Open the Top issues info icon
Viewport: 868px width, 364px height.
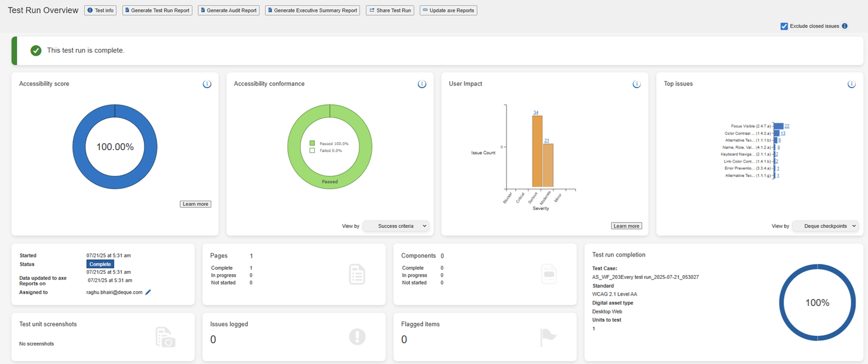pos(851,84)
